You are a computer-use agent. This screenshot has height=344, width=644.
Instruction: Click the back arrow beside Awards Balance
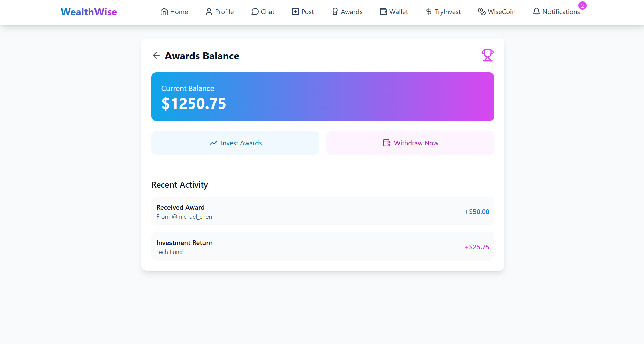156,55
